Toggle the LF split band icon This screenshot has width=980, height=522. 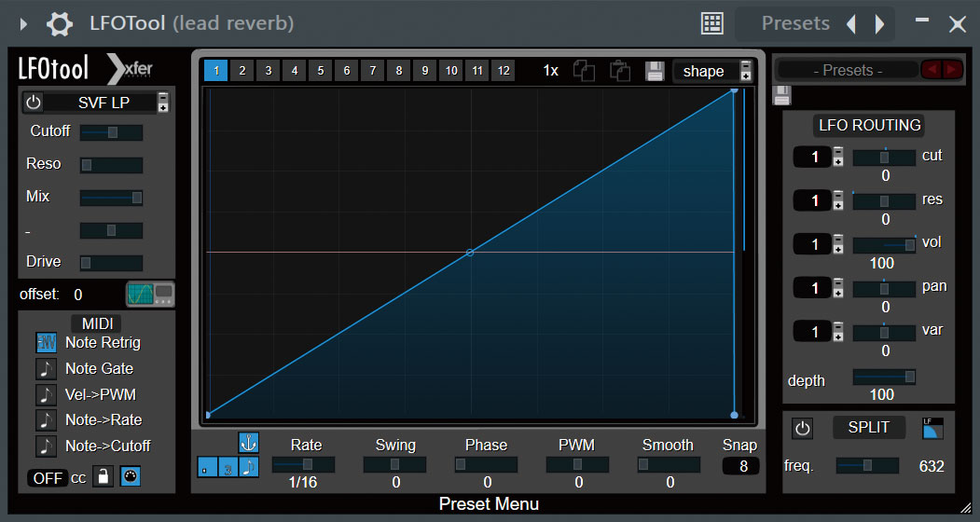pyautogui.click(x=933, y=428)
